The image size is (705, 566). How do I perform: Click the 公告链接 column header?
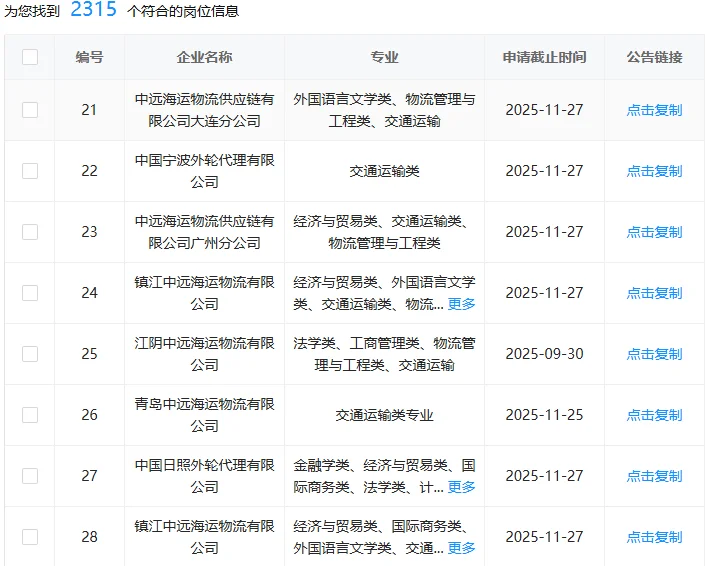[x=655, y=57]
